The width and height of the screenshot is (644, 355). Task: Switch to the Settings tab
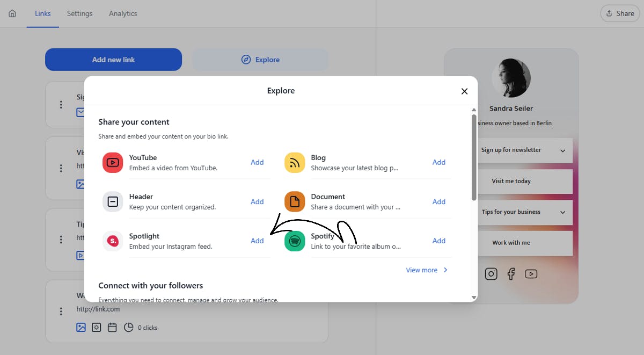(79, 13)
